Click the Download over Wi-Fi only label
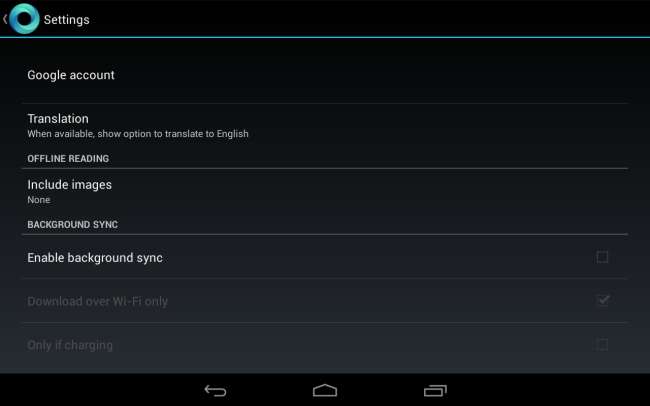This screenshot has height=406, width=650. [97, 301]
